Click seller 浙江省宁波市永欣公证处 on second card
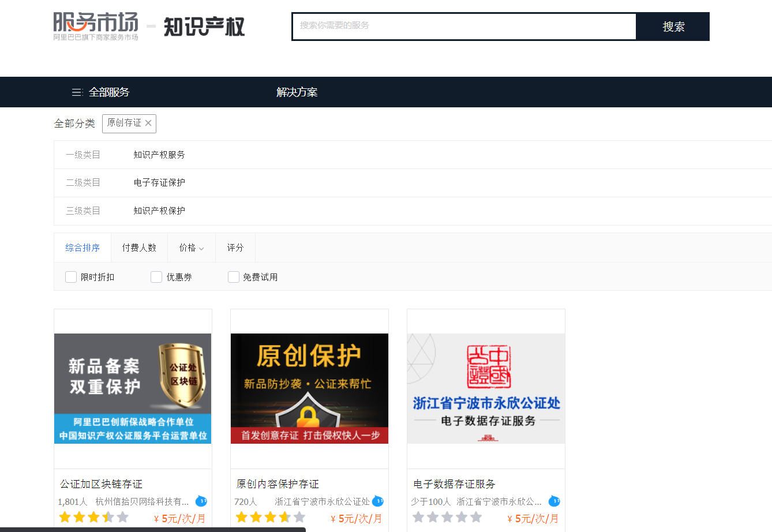 (x=322, y=501)
